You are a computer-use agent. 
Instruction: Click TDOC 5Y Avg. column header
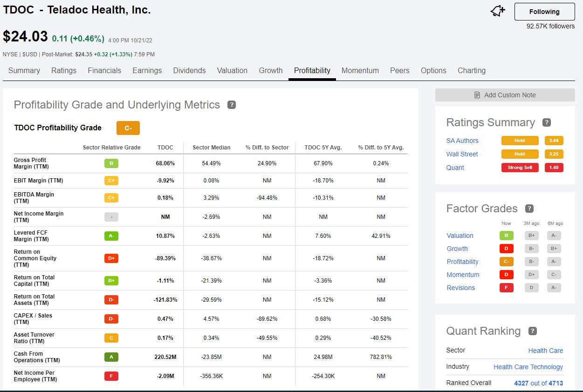coord(323,148)
